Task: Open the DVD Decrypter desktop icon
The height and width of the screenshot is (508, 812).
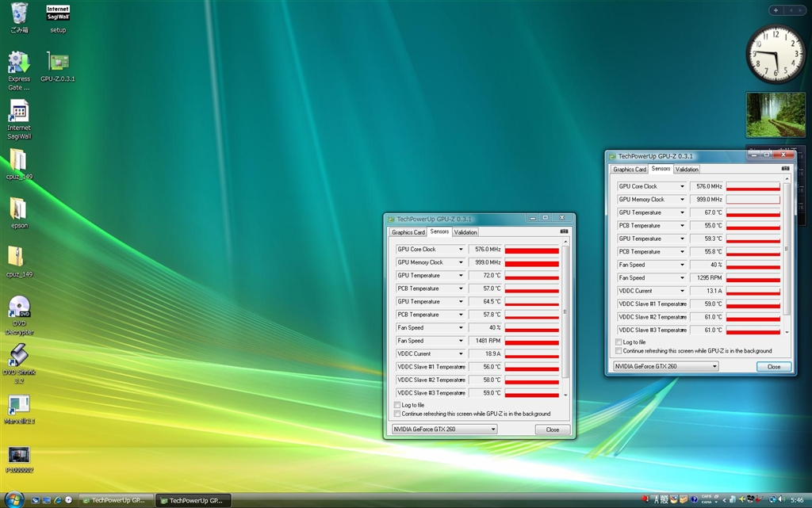Action: pyautogui.click(x=19, y=307)
